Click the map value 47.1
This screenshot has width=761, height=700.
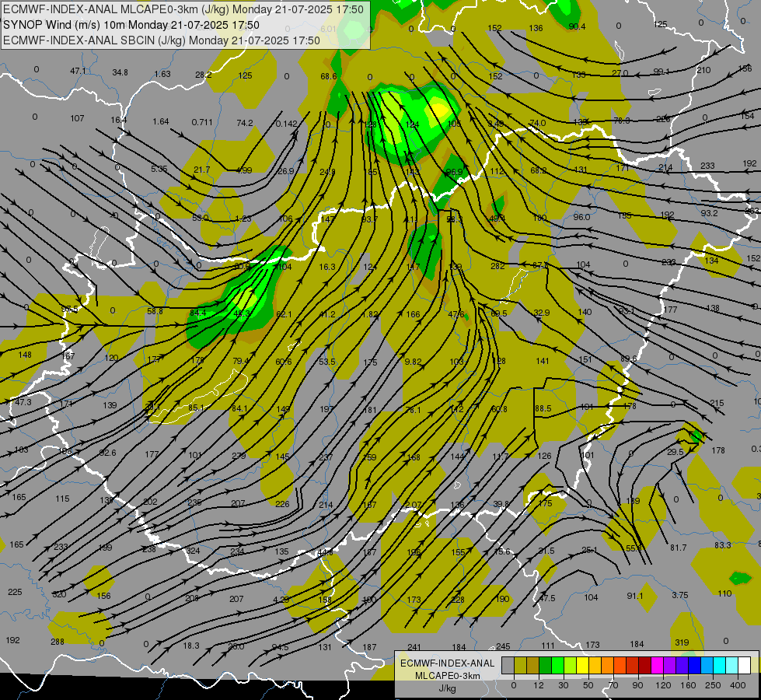click(78, 71)
